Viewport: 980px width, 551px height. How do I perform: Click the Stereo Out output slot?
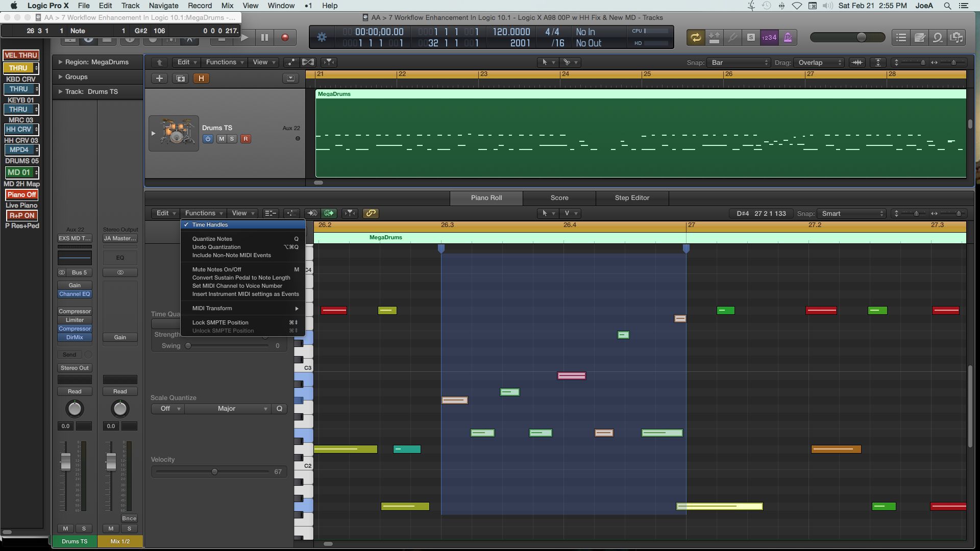click(x=75, y=368)
